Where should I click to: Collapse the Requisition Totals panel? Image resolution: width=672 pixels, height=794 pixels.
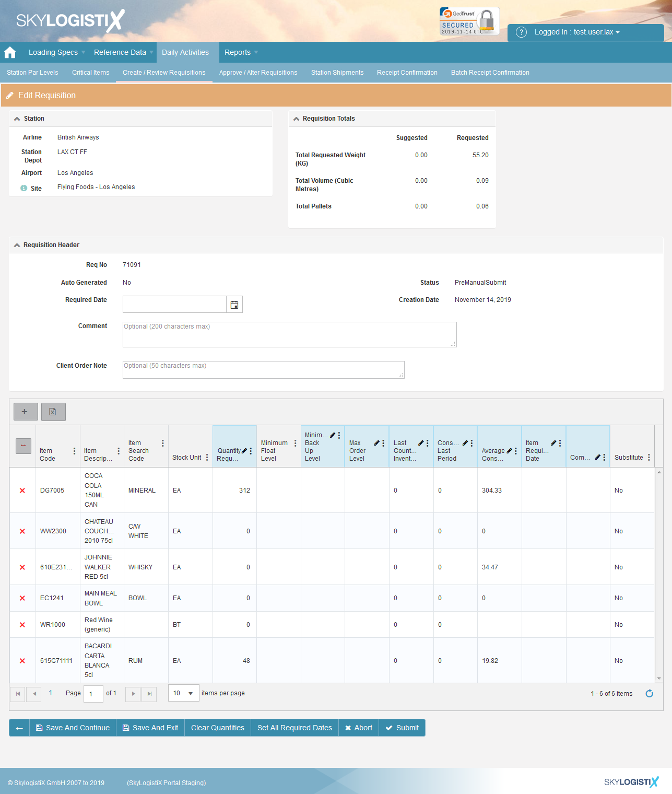[x=296, y=119]
